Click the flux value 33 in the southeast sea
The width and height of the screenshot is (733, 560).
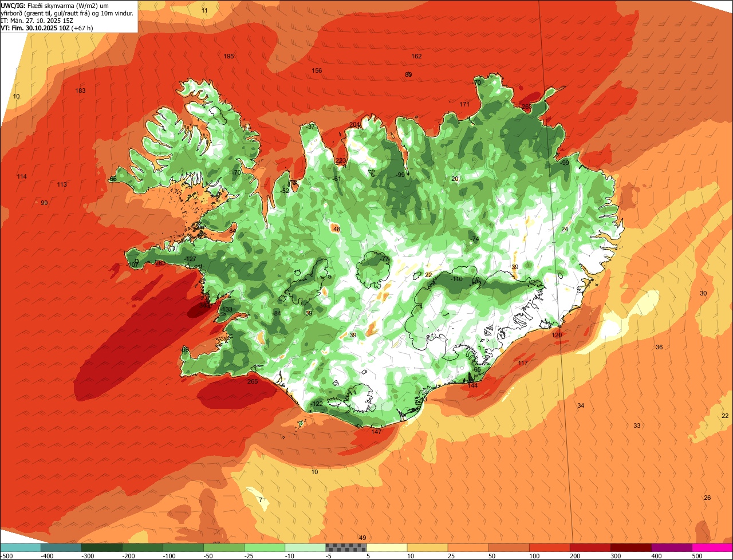point(637,425)
